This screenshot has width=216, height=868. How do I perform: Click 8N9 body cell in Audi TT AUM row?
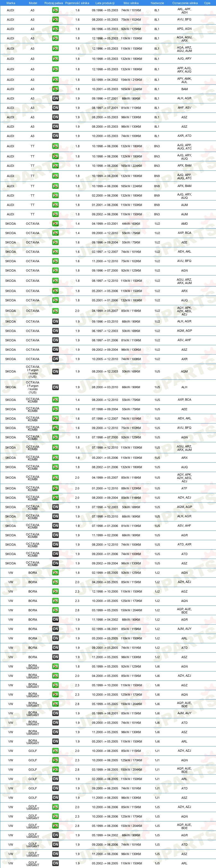[x=157, y=205]
